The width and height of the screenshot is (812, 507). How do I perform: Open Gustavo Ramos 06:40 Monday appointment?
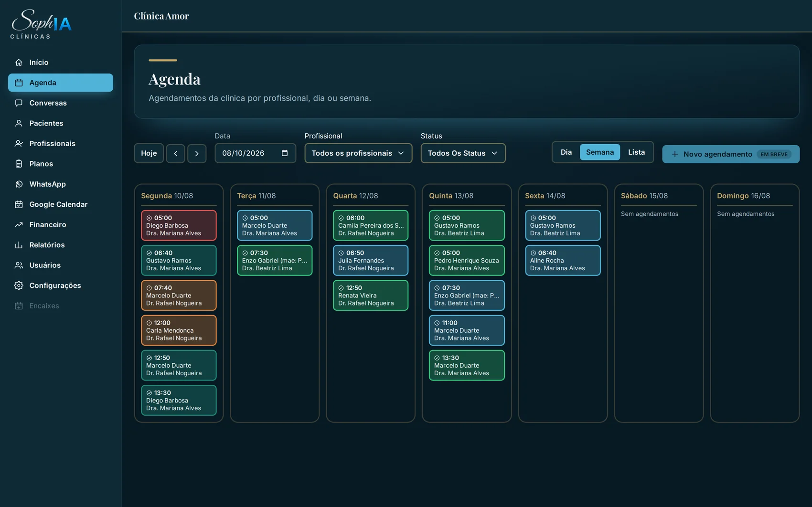[179, 260]
